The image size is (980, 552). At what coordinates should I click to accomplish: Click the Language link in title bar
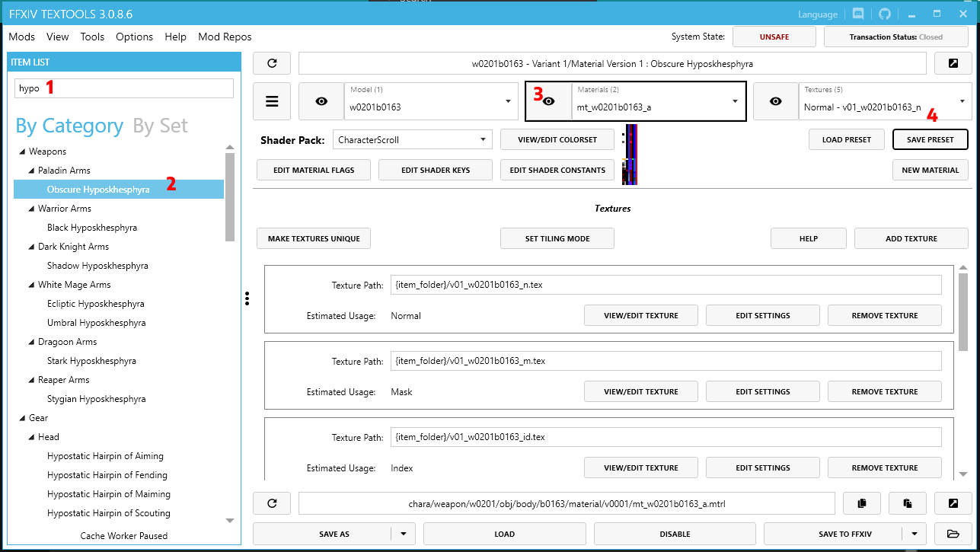click(818, 14)
